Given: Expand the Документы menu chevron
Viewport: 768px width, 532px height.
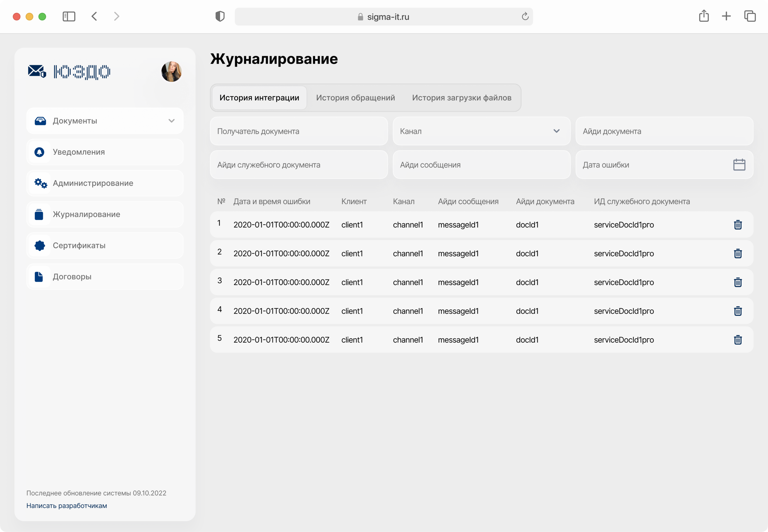Looking at the screenshot, I should pos(172,121).
